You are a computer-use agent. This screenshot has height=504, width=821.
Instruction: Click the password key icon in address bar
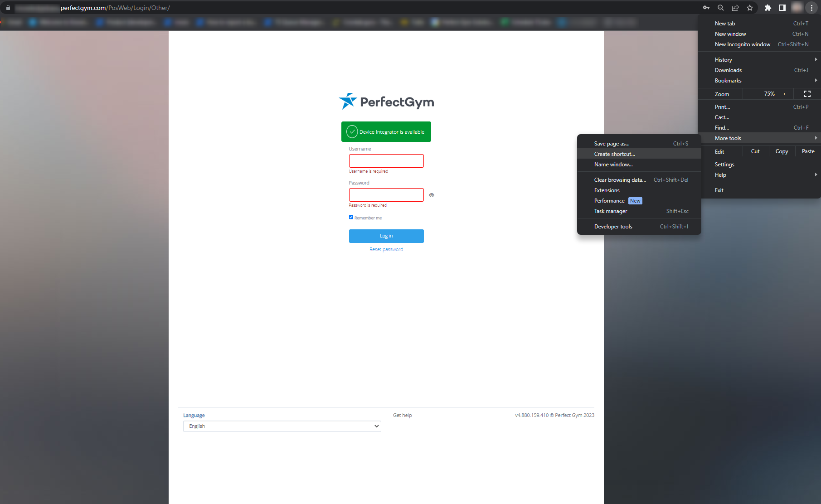click(706, 8)
